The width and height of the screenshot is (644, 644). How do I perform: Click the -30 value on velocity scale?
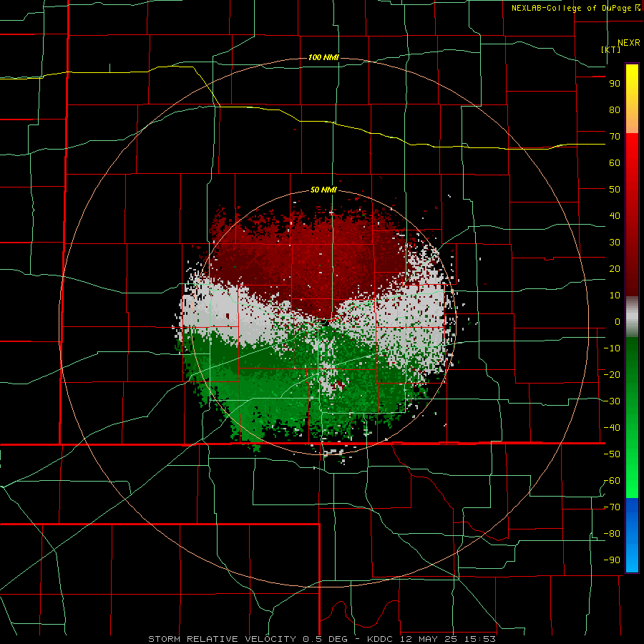(612, 401)
